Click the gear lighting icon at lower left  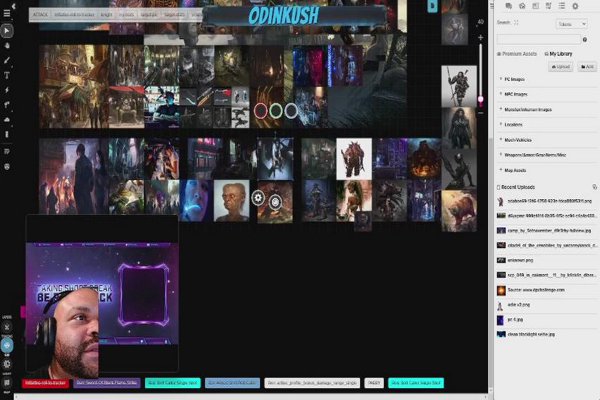[x=7, y=364]
